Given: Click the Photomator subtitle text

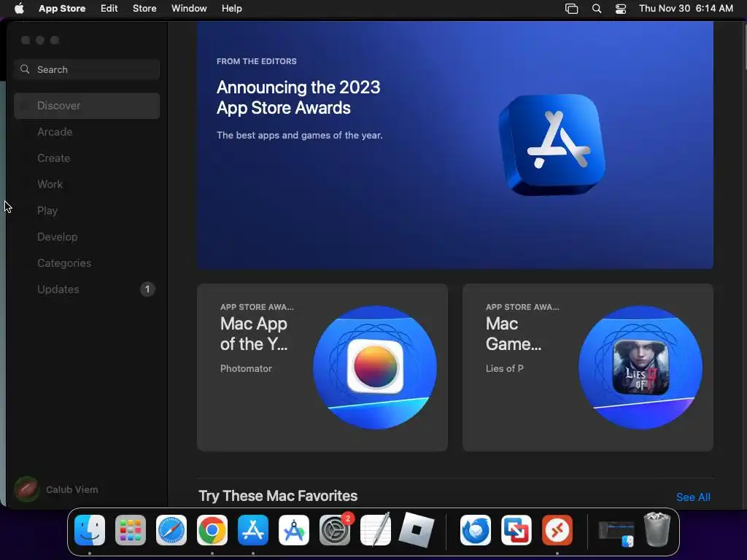Looking at the screenshot, I should [x=246, y=368].
